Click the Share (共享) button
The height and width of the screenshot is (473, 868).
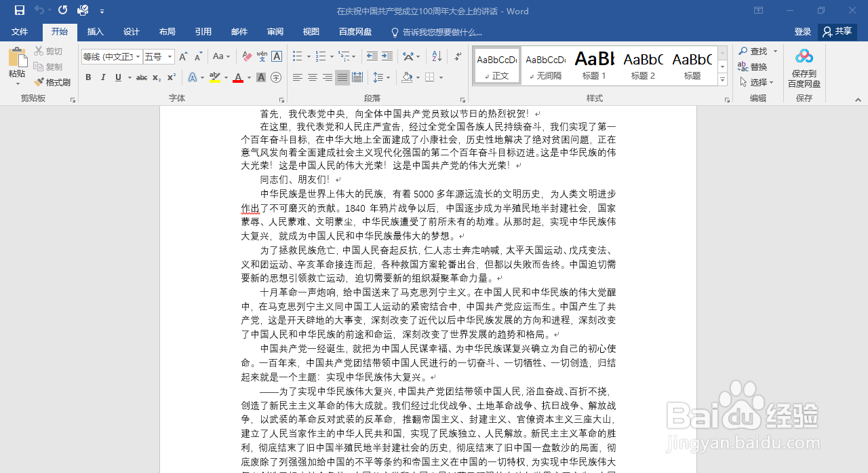837,32
